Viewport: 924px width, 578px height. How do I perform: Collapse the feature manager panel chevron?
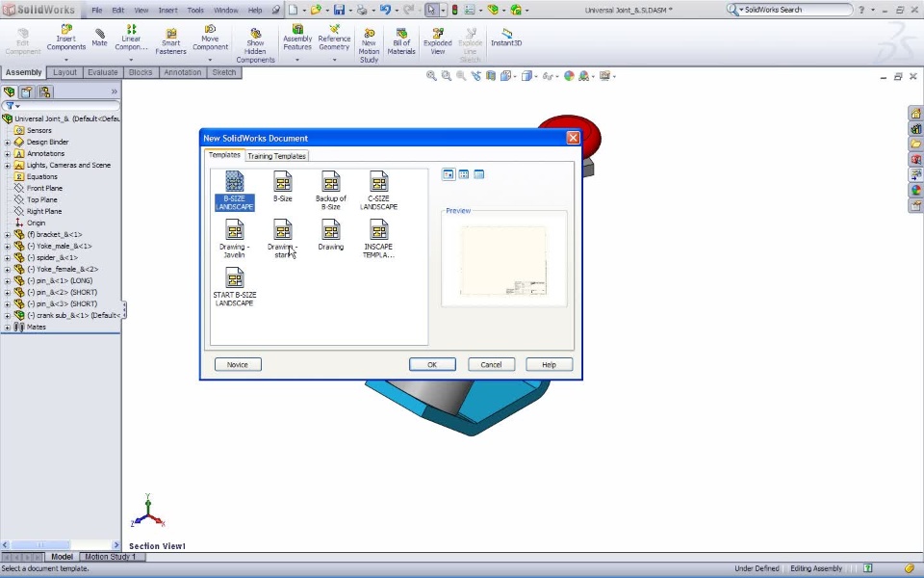[x=115, y=92]
